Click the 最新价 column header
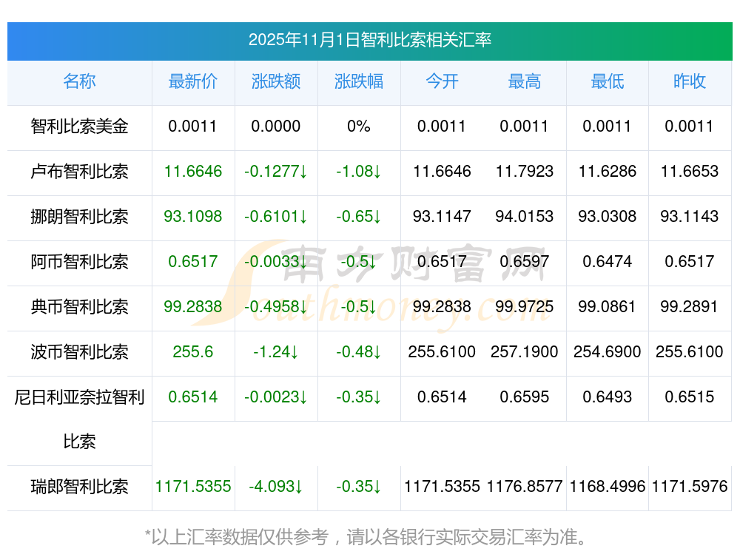 point(193,81)
